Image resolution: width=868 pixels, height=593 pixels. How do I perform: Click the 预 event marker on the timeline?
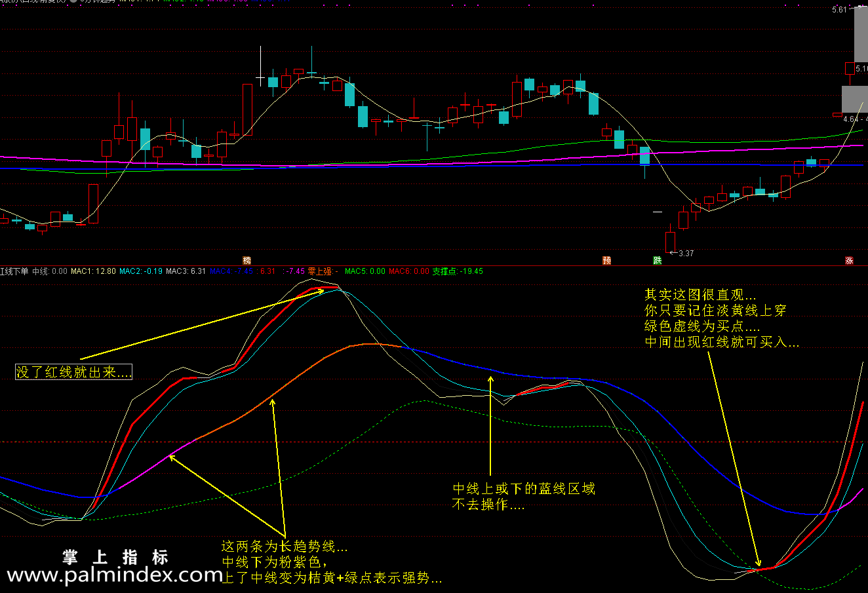[x=607, y=260]
